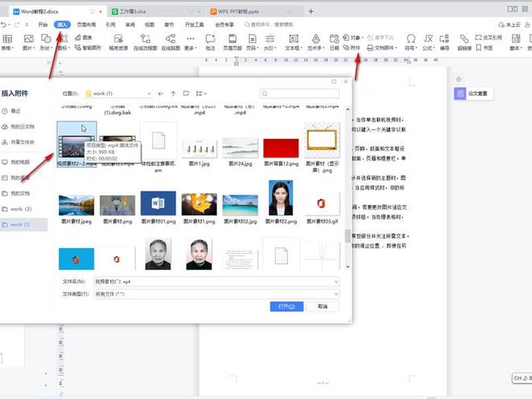The width and height of the screenshot is (532, 399).
Task: Open the 艺术字 word art tool
Action: [x=316, y=42]
